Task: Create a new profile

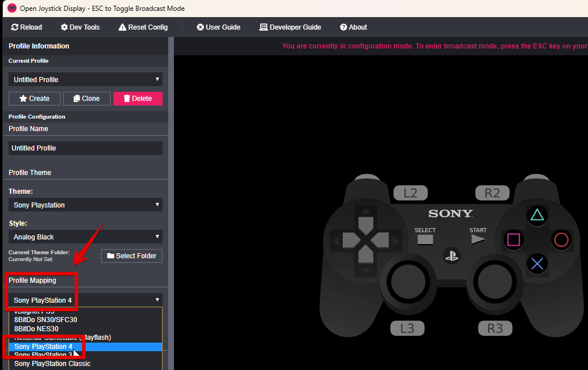Action: (34, 99)
